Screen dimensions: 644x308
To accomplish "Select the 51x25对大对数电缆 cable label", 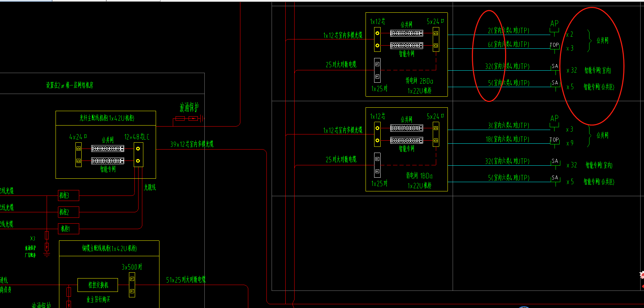I will pyautogui.click(x=186, y=280).
